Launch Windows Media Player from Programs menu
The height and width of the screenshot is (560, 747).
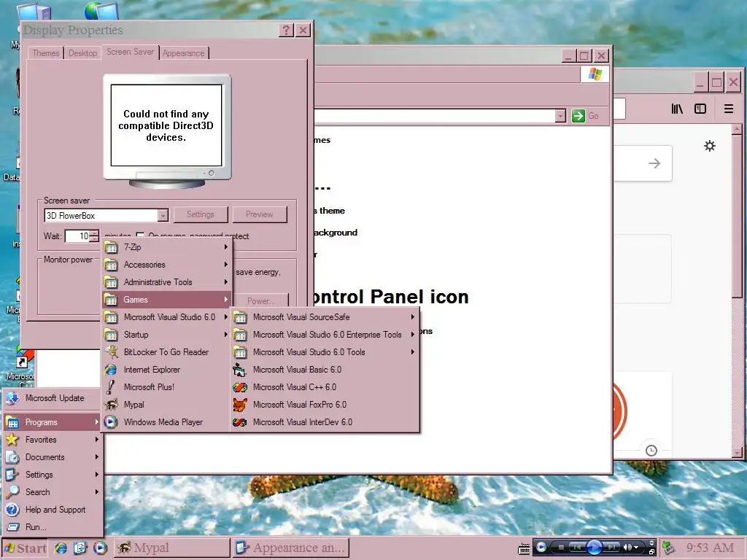[166, 422]
